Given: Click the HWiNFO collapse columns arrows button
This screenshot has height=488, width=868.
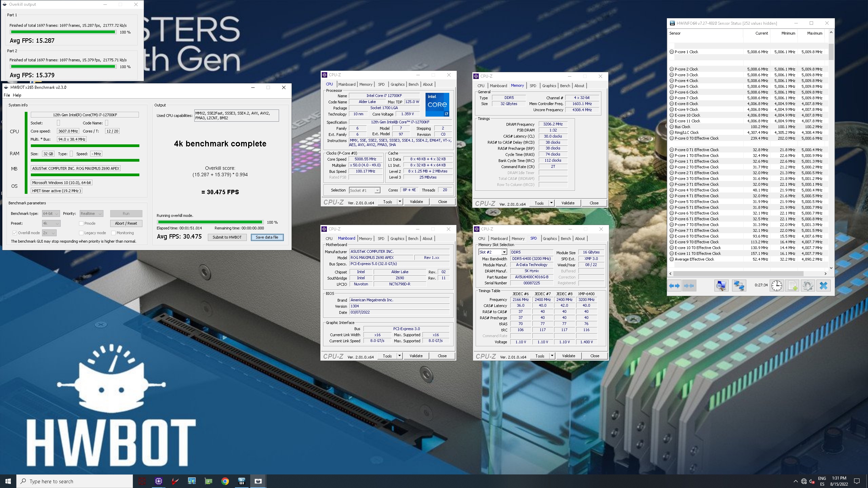Looking at the screenshot, I should point(689,286).
